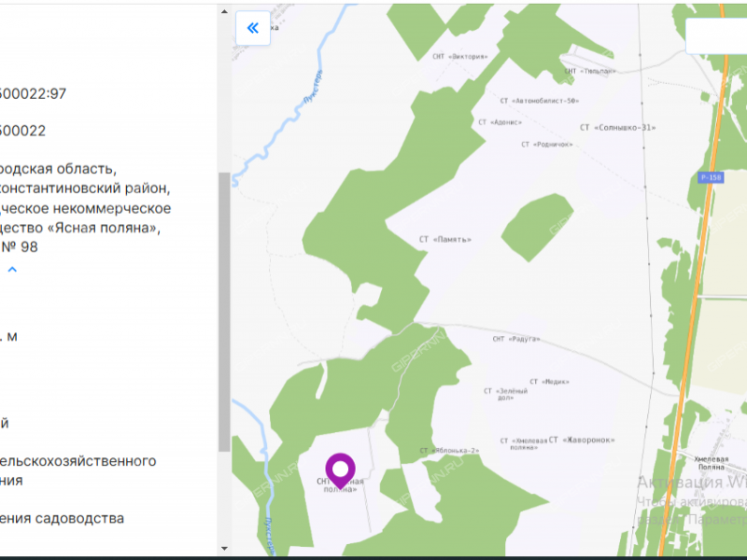Click the P-158 road shield
This screenshot has height=560, width=747.
click(711, 176)
